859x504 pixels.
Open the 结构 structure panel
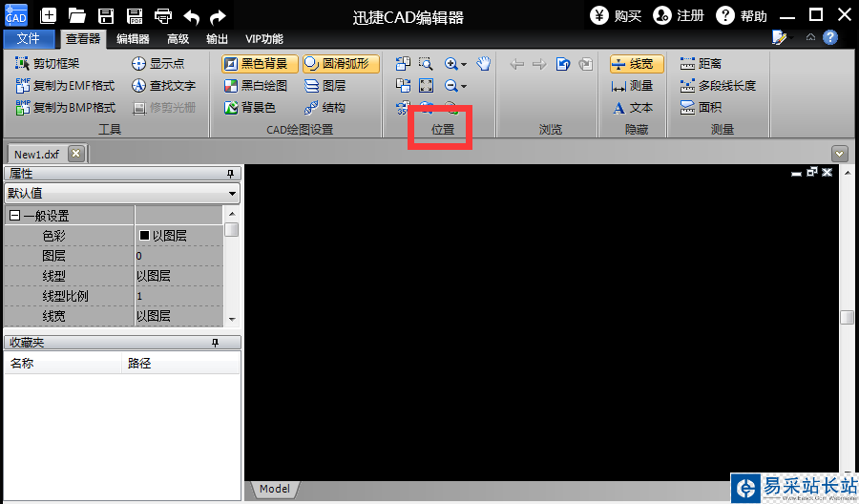pyautogui.click(x=325, y=107)
